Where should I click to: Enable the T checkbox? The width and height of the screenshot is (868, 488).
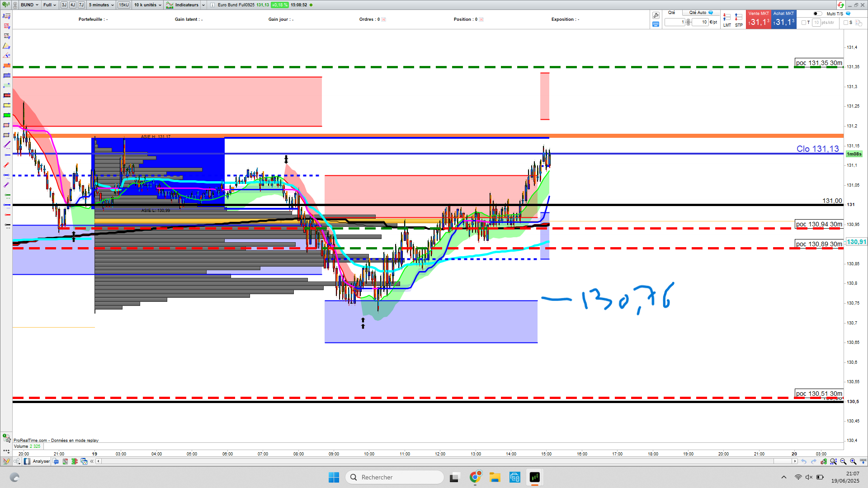click(804, 23)
